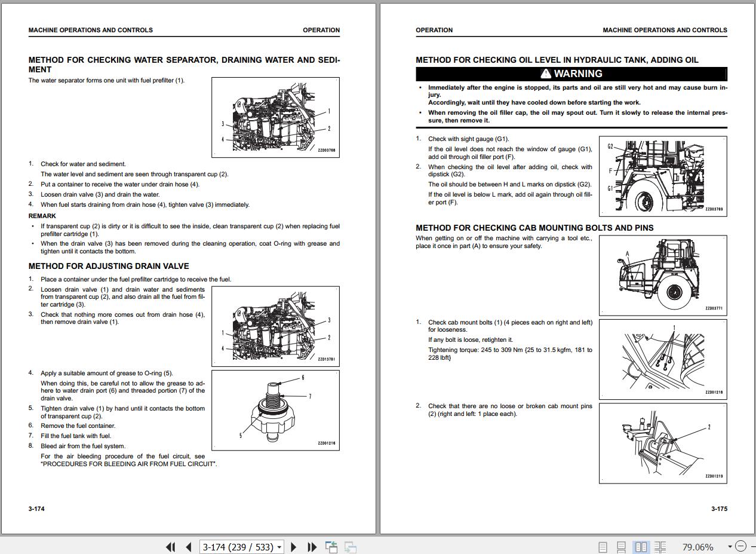Screen dimensions: 756x554
Task: Click drain valve O-ring diagram ZZD01216
Action: pos(275,410)
